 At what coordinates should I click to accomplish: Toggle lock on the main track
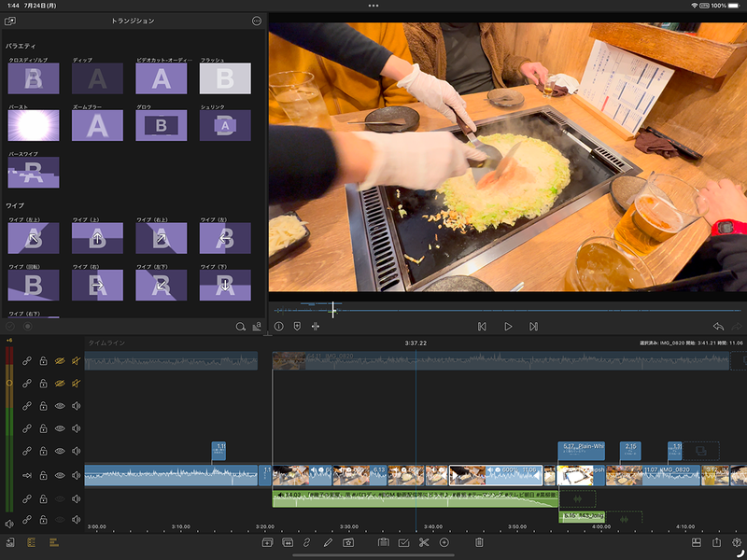point(43,475)
